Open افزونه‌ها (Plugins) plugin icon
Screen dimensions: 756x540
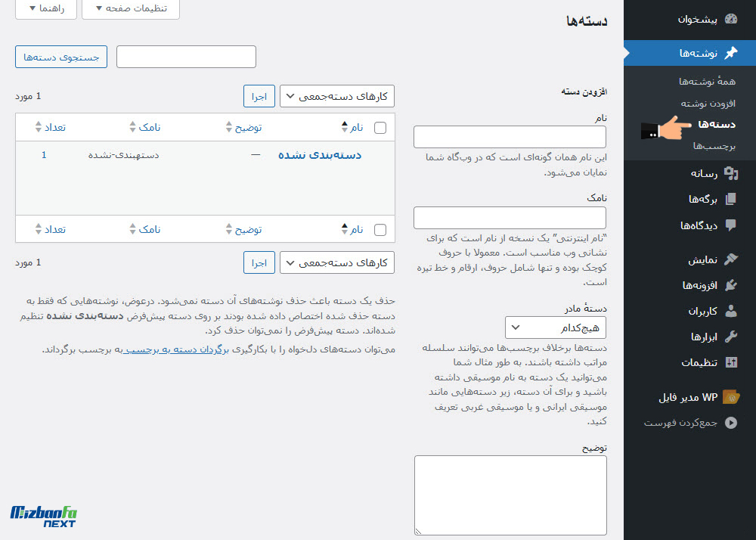coord(730,285)
